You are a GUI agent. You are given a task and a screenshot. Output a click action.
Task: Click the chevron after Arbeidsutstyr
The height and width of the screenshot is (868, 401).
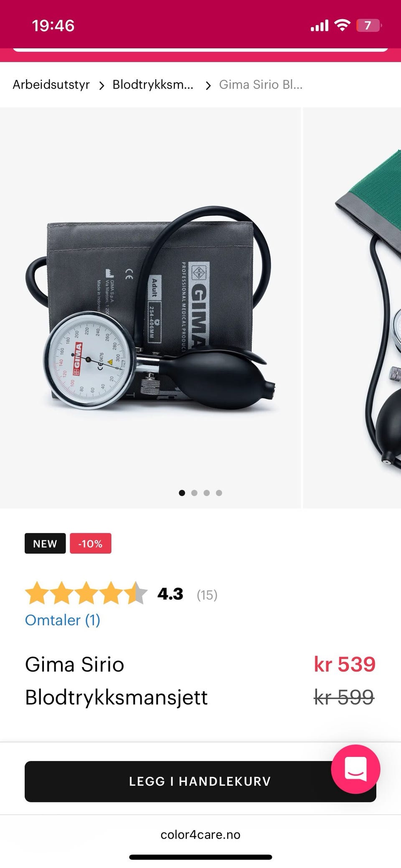tap(101, 86)
